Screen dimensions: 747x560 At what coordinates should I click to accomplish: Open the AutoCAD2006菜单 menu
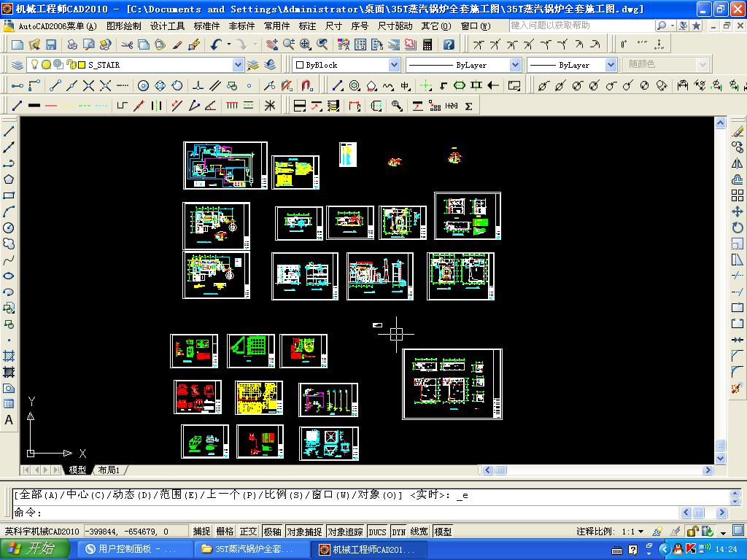pos(57,26)
